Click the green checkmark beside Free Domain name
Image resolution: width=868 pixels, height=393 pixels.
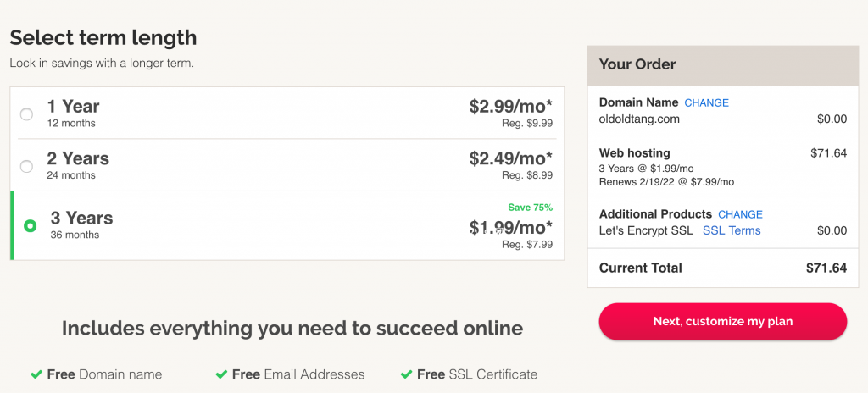[x=36, y=374]
